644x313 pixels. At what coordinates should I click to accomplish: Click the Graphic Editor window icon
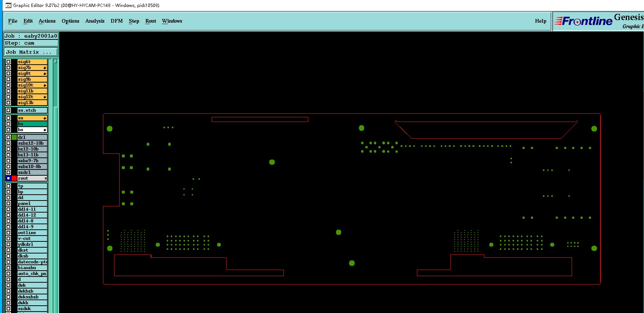click(8, 5)
